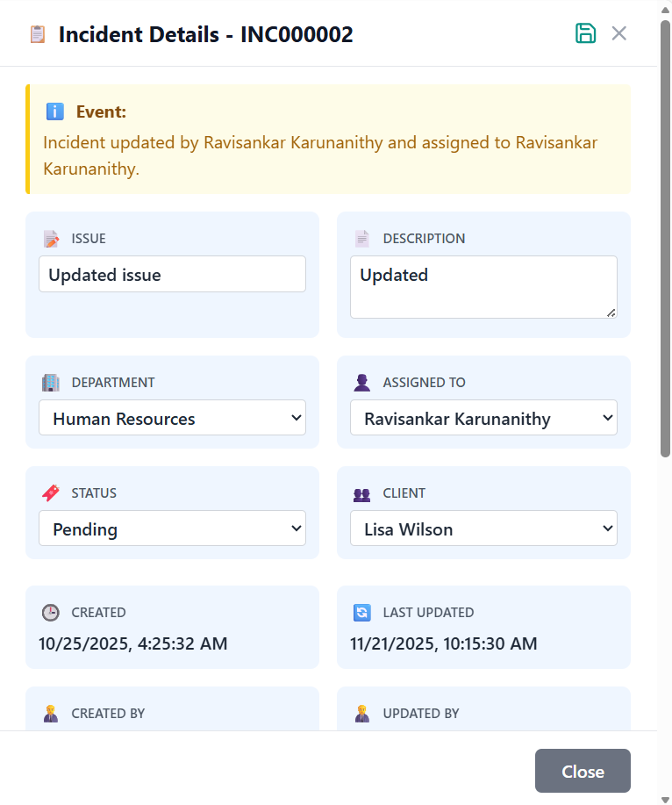This screenshot has height=805, width=672.
Task: Open the Department dropdown showing Human Resources
Action: point(172,419)
